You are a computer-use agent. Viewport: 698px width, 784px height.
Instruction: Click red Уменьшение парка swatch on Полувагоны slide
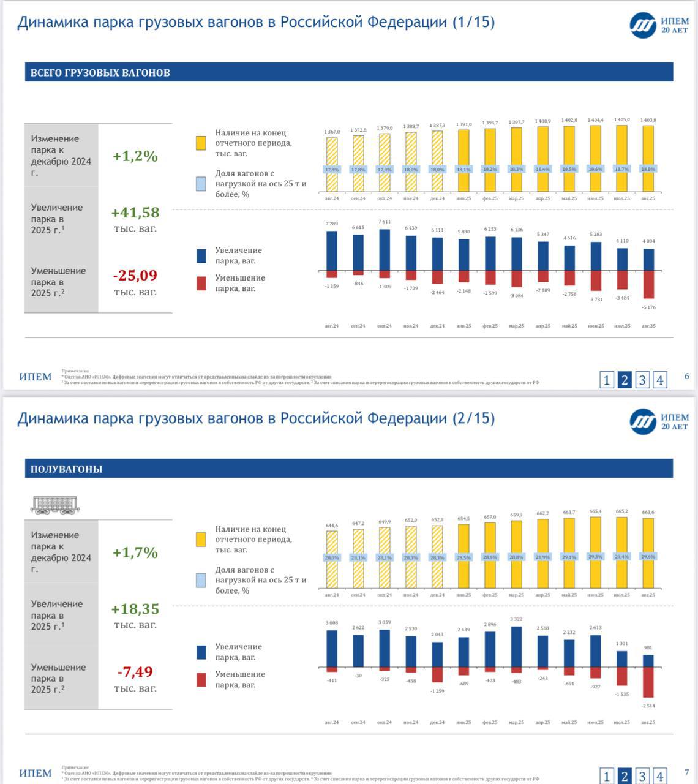[x=201, y=679]
